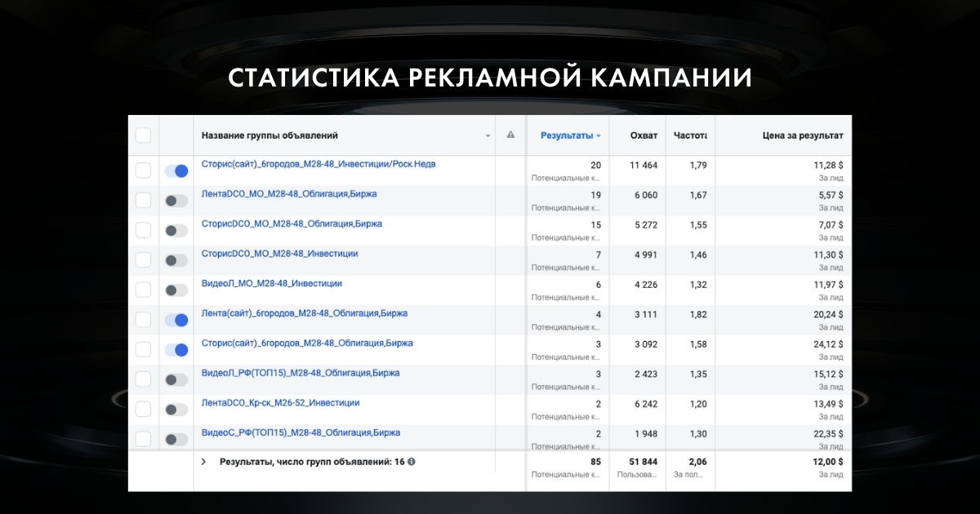The image size is (980, 514).
Task: Enable the СторисDCO_МО_М28-48_Облигация,Биржа ad set toggle
Action: tap(176, 230)
